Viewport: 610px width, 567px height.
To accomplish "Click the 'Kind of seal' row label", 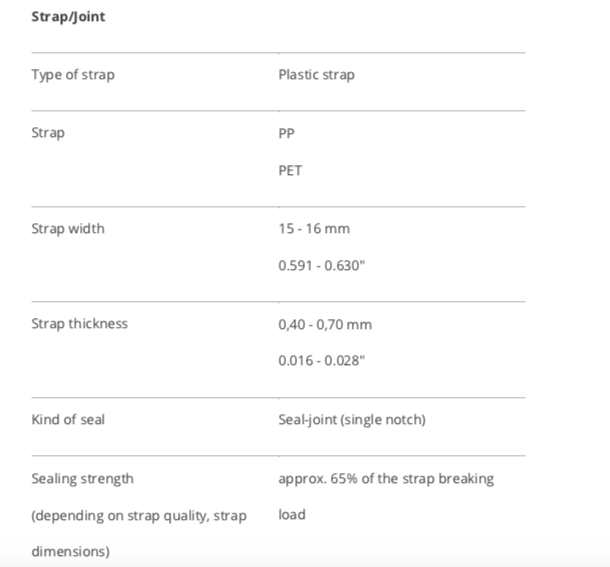I will click(68, 420).
